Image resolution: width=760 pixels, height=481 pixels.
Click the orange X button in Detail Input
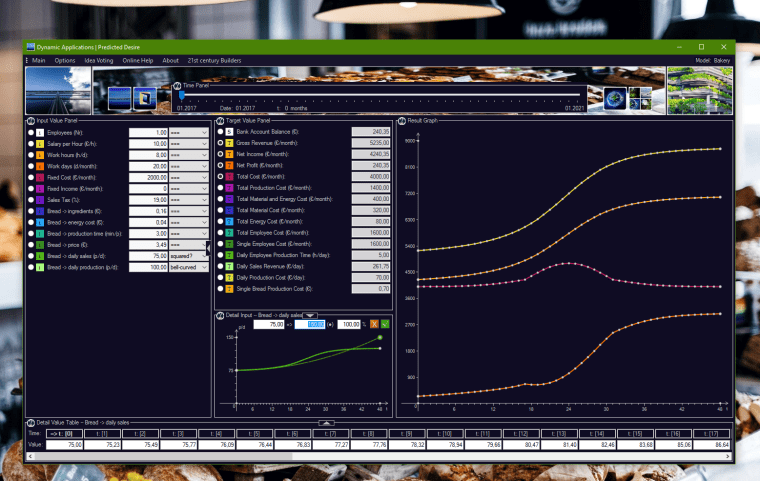tap(373, 324)
